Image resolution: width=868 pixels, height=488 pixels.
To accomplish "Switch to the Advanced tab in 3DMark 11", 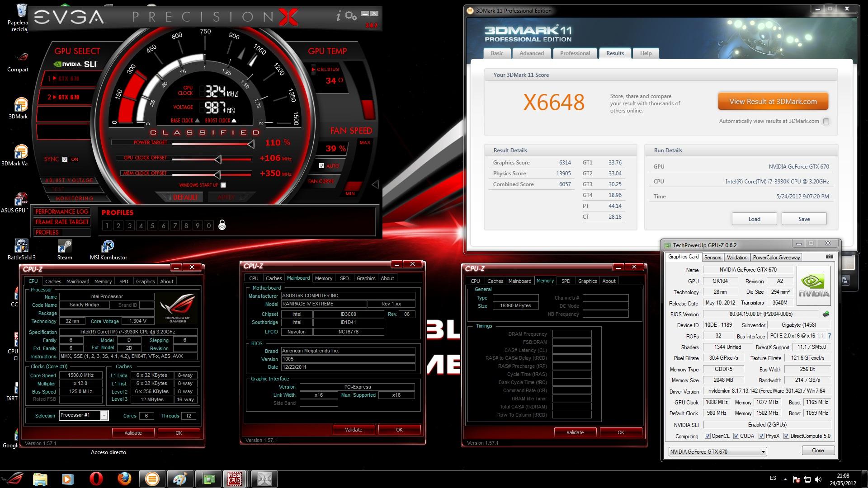I will 532,53.
